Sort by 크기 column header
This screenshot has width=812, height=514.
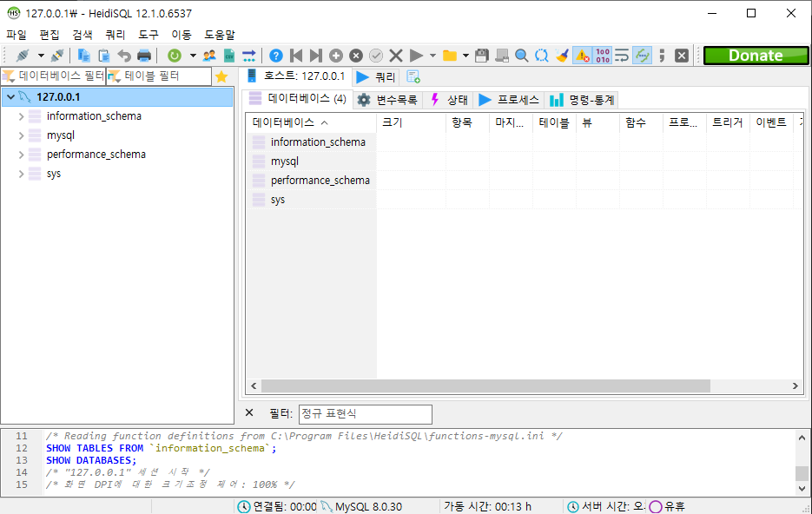click(411, 122)
